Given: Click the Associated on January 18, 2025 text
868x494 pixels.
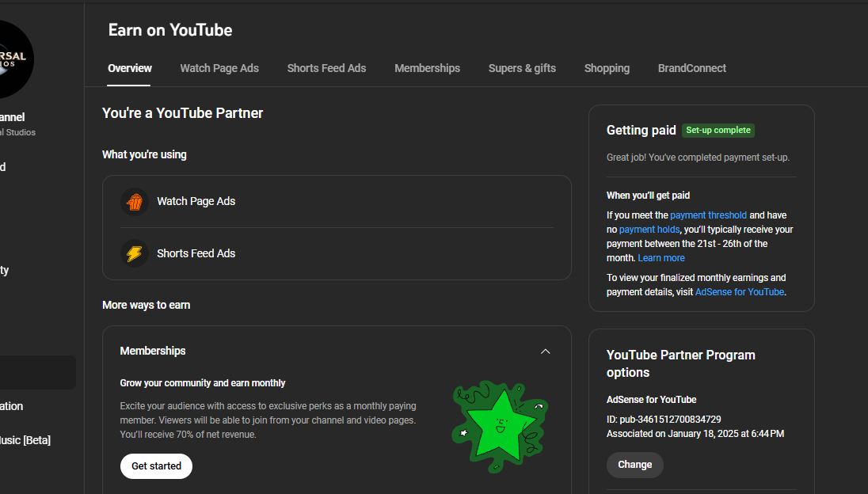Looking at the screenshot, I should tap(695, 435).
